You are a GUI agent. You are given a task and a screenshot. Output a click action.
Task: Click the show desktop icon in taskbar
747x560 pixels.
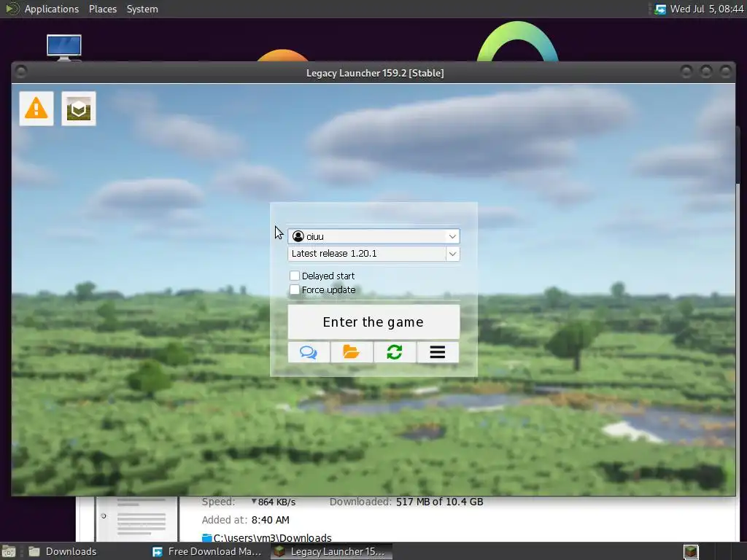(9, 552)
